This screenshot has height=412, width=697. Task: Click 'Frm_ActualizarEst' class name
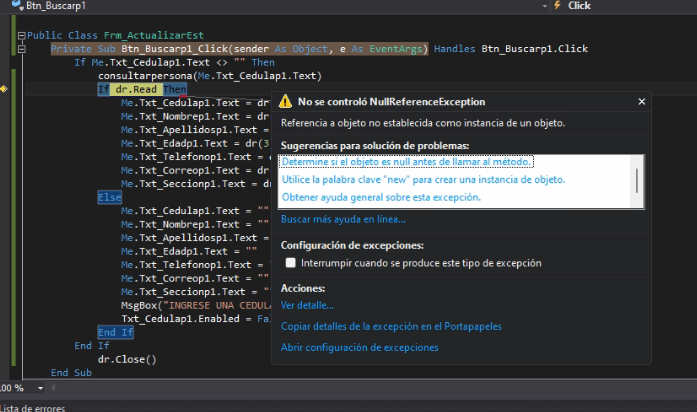click(x=154, y=36)
